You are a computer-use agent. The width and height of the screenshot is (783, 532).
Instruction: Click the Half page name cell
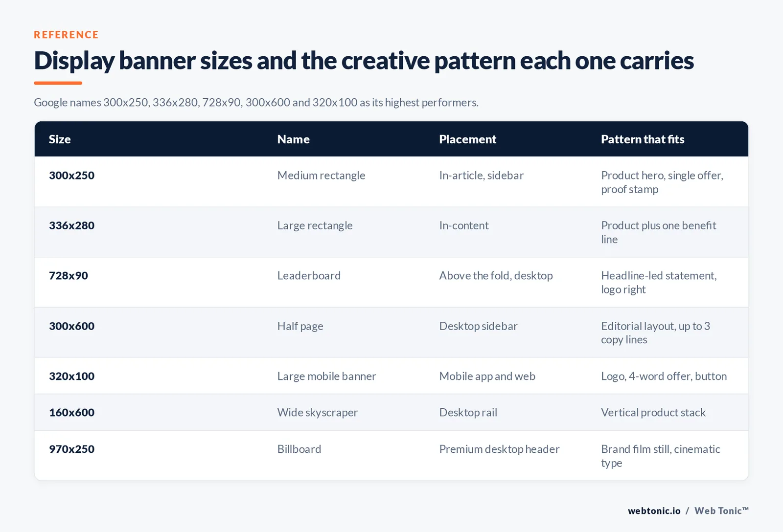click(x=300, y=326)
